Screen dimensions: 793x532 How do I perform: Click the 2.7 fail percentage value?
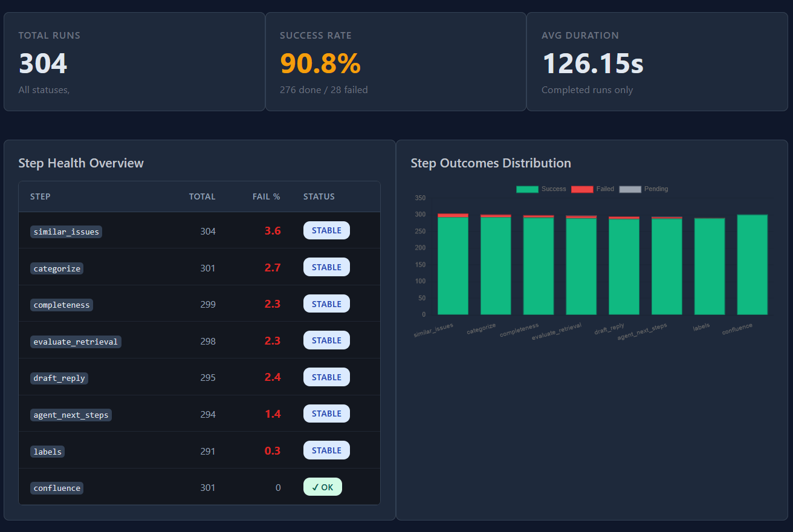pos(273,267)
